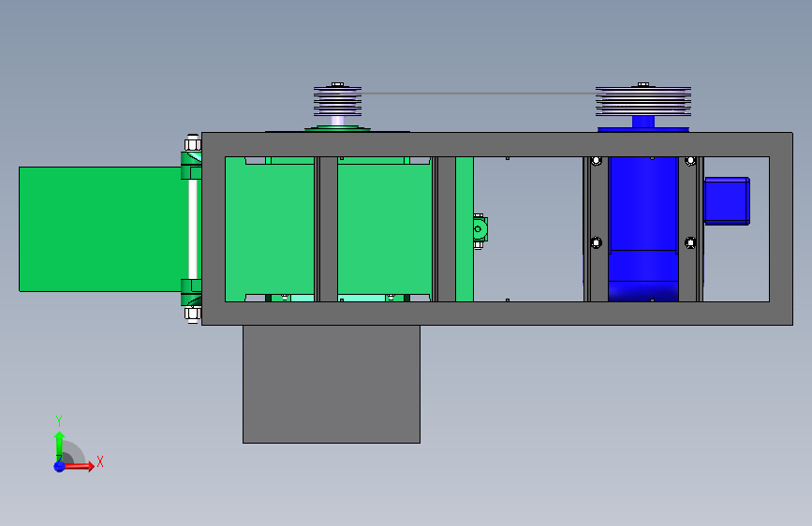Viewport: 812px width, 526px height.
Task: Select the blue motor body inside the frame
Action: (x=642, y=228)
